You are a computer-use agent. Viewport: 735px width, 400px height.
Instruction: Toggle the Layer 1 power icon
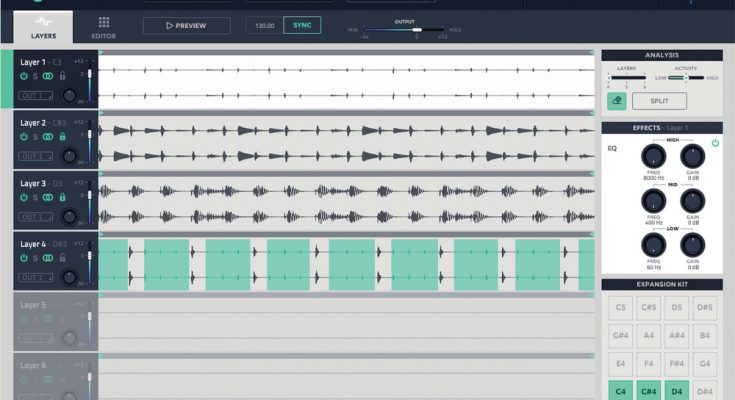24,75
